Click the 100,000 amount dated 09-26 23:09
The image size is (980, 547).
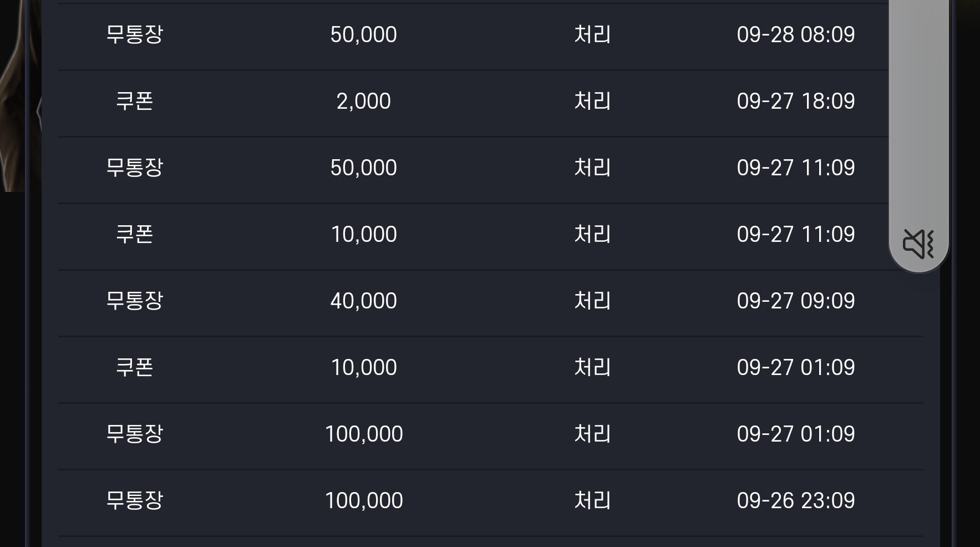(363, 500)
